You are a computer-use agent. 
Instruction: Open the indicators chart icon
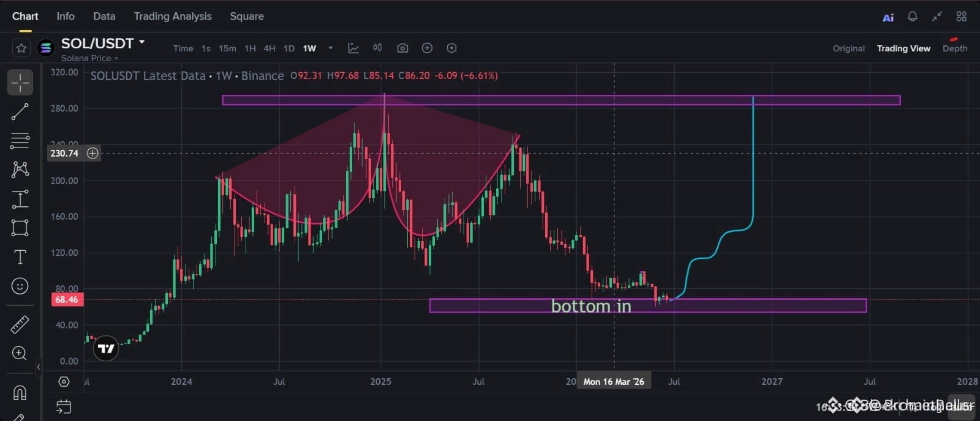353,48
